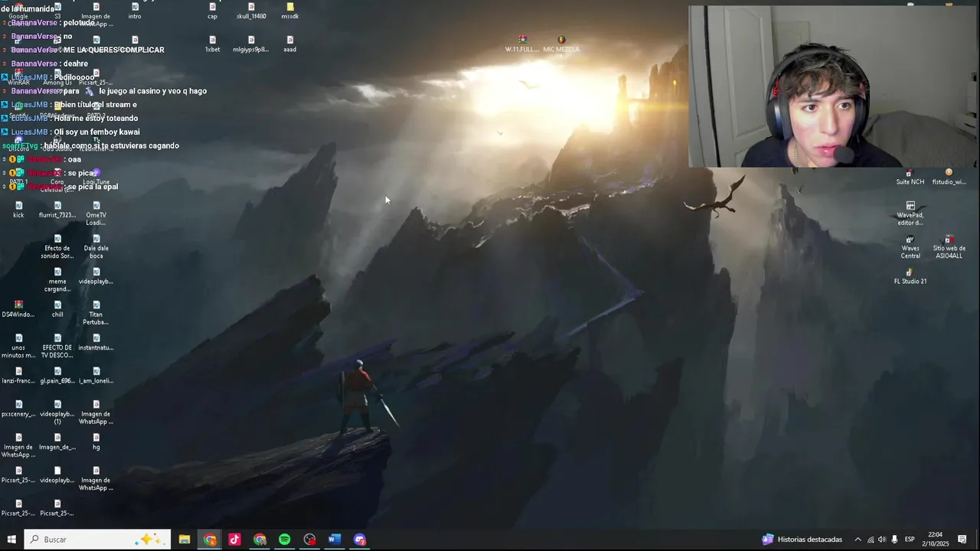Select the gl.pain_696... file icon
980x551 pixels.
coord(57,375)
